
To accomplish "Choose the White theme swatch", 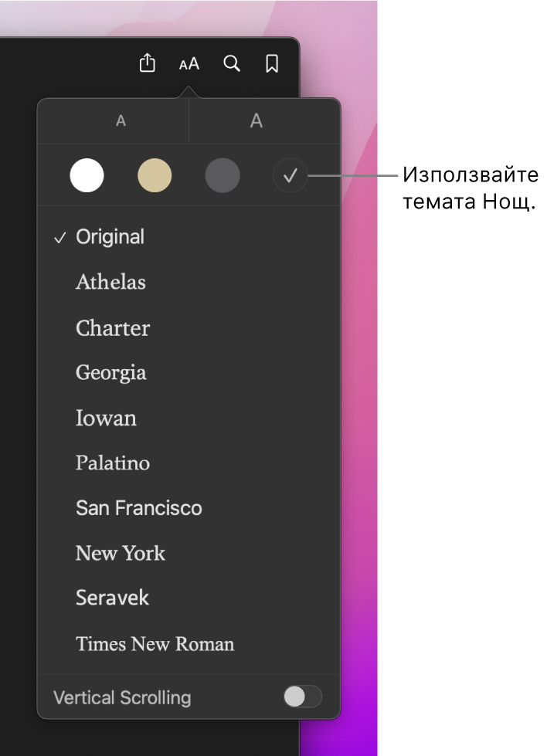I will click(x=87, y=175).
